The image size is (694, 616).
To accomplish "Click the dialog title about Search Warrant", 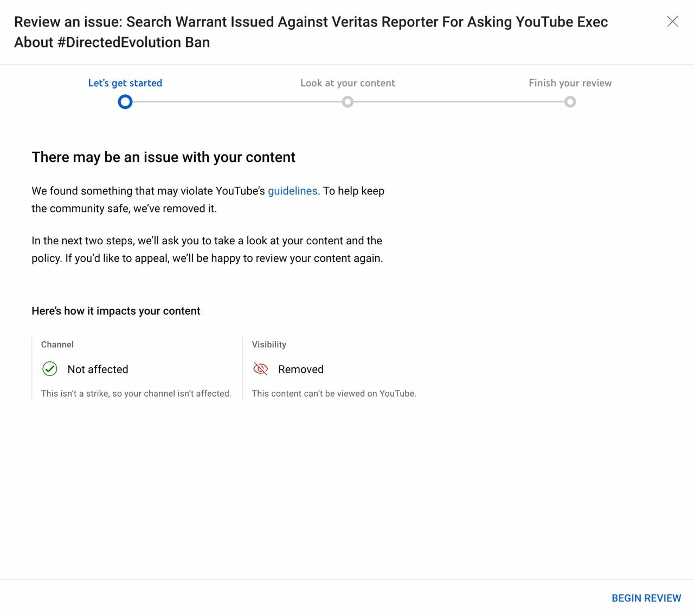I will (311, 32).
